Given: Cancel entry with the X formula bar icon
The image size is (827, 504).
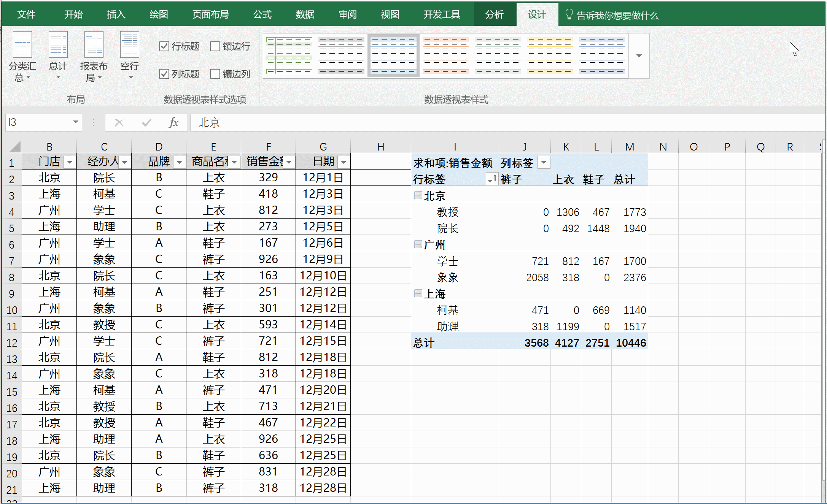Looking at the screenshot, I should click(x=119, y=122).
